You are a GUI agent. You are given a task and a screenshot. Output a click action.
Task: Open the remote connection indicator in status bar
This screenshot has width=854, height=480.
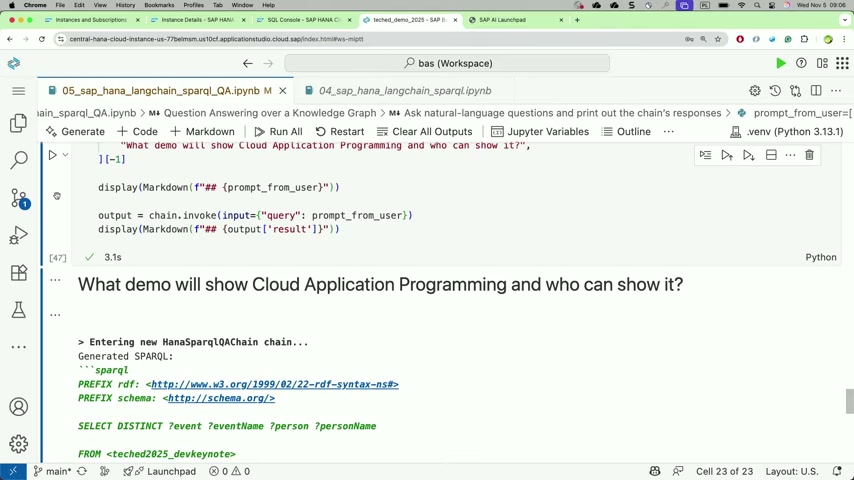pyautogui.click(x=13, y=471)
